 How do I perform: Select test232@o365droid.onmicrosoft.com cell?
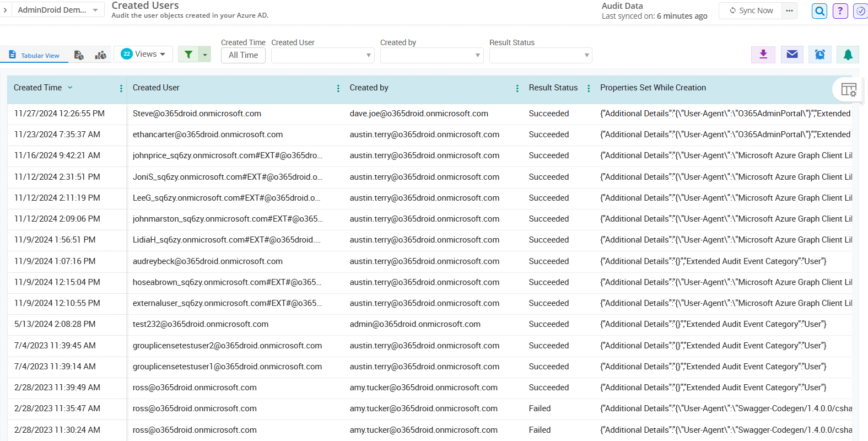click(201, 324)
